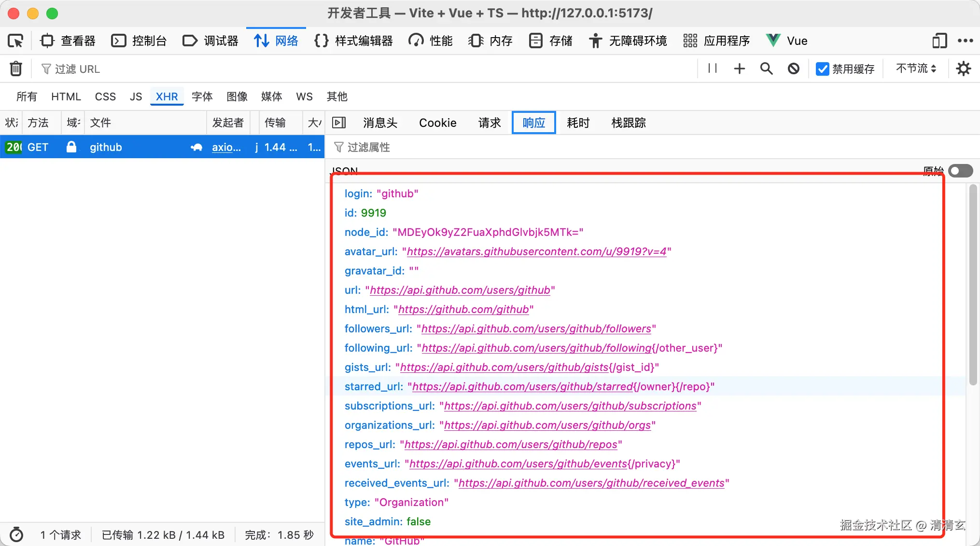Clear all network requests
The image size is (980, 546).
tap(16, 68)
